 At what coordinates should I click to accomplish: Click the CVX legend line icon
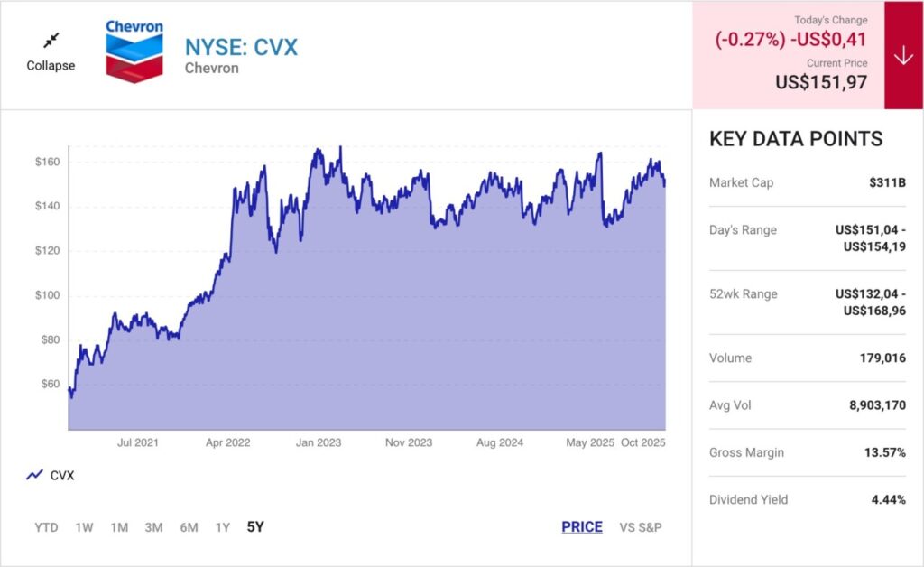tap(35, 475)
